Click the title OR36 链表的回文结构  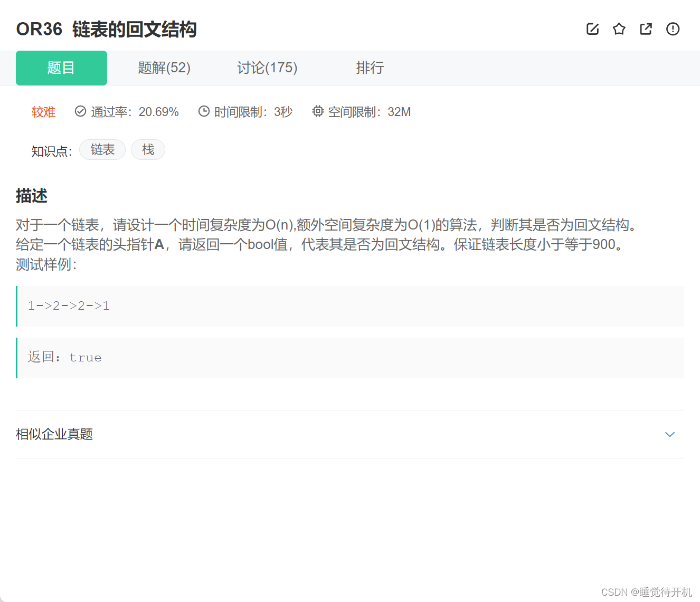[x=106, y=30]
